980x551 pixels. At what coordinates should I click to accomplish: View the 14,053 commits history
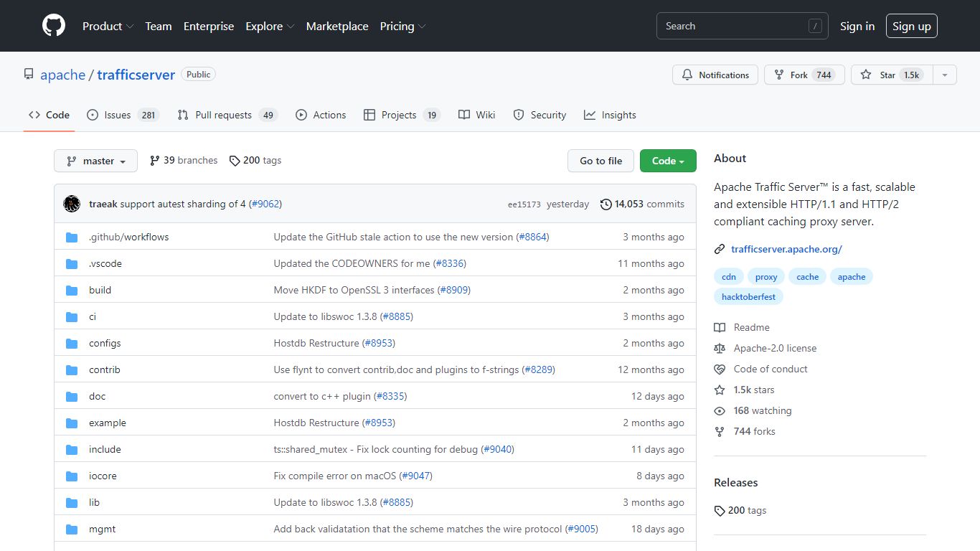(x=642, y=204)
